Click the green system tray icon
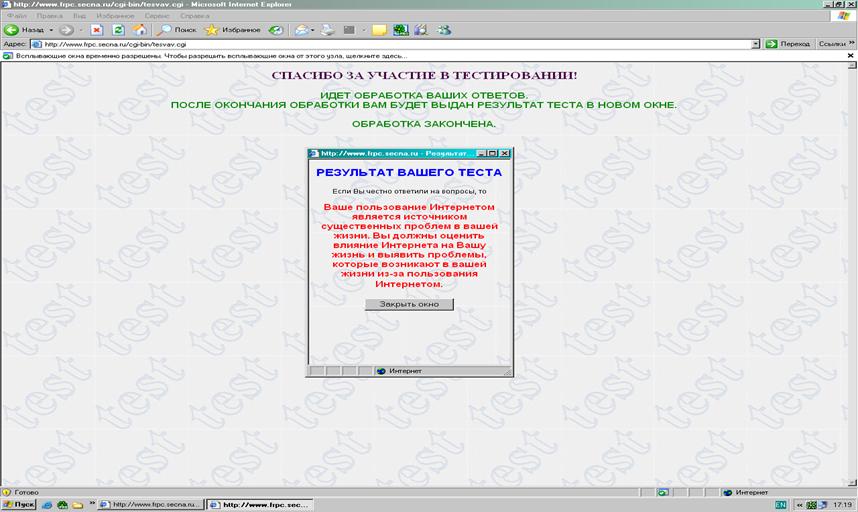 pyautogui.click(x=811, y=505)
